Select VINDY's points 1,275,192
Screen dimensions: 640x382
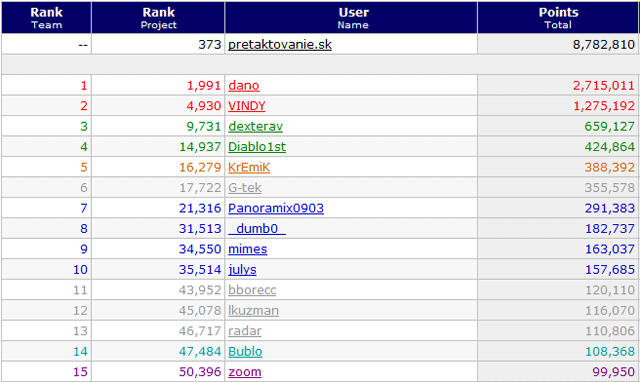tap(604, 106)
